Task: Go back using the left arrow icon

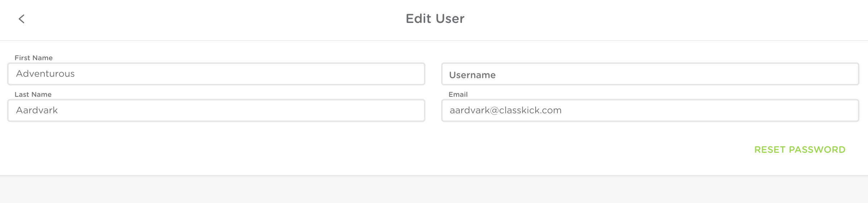Action: pos(21,19)
